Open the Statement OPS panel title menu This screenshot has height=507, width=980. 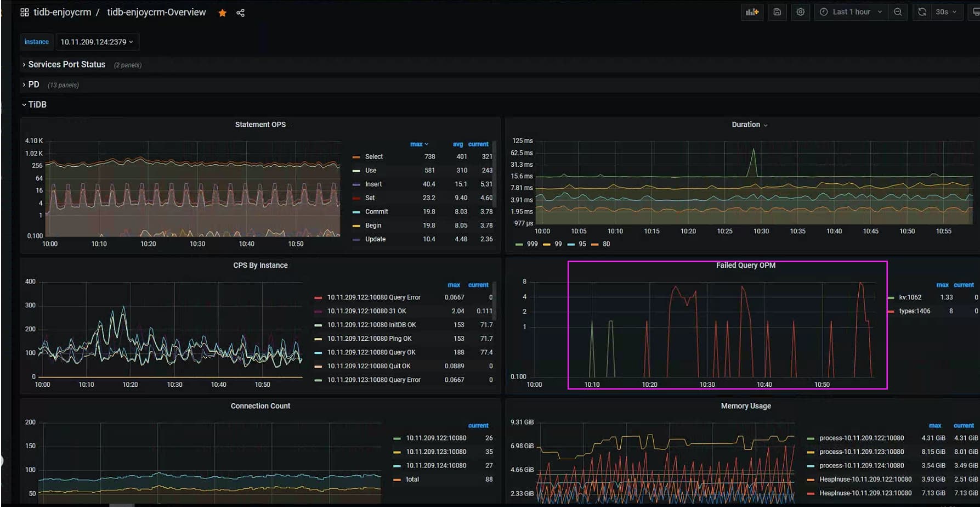[260, 125]
